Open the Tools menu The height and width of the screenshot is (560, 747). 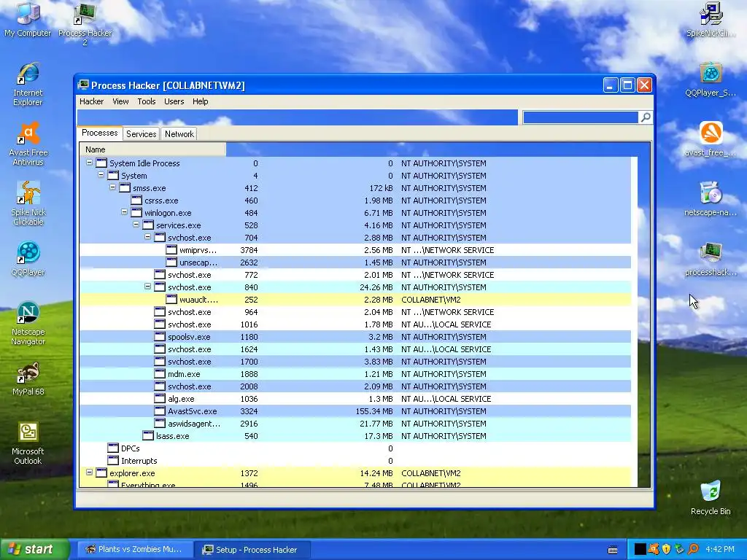click(x=147, y=101)
